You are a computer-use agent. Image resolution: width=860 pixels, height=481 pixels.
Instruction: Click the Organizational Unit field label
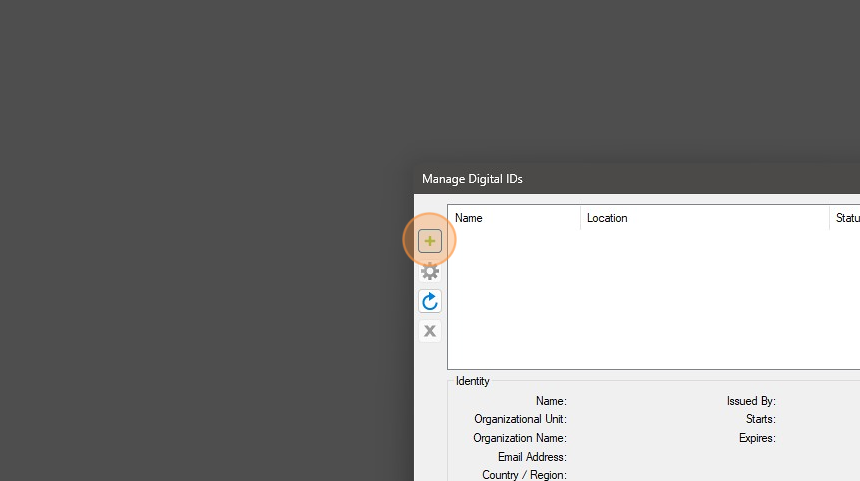point(520,419)
